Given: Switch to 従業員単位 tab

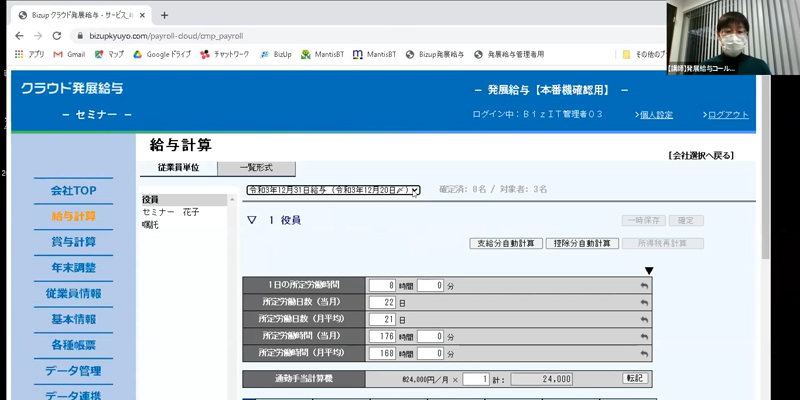Looking at the screenshot, I should coord(179,168).
